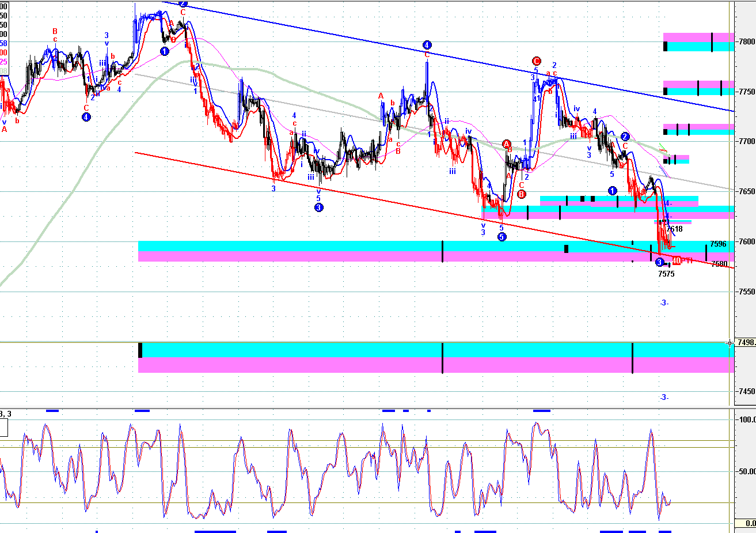This screenshot has height=533, width=756.
Task: Click the red circled C wave label
Action: (537, 61)
